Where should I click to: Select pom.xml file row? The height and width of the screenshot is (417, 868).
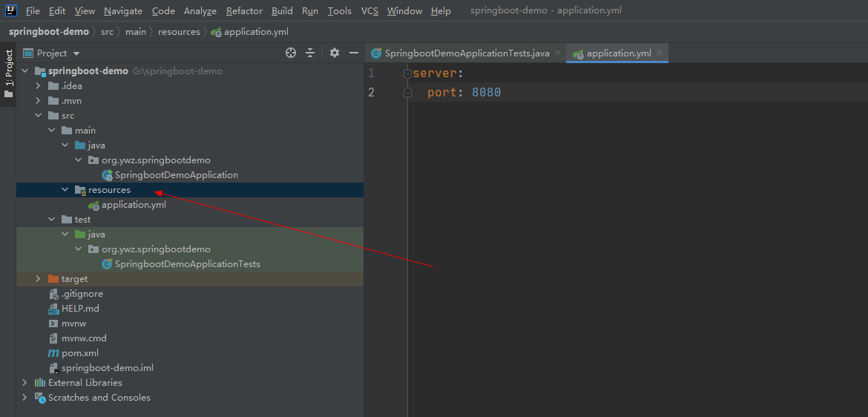pyautogui.click(x=190, y=353)
